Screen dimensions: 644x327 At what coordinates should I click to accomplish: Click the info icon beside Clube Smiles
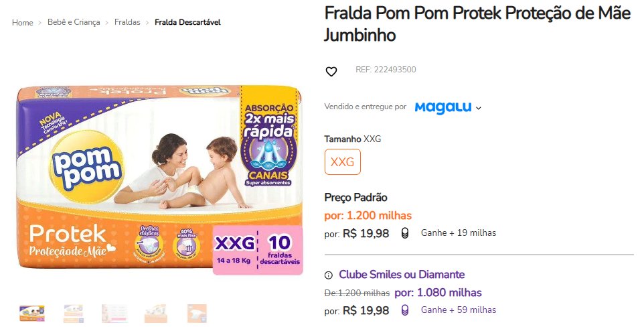(x=329, y=275)
